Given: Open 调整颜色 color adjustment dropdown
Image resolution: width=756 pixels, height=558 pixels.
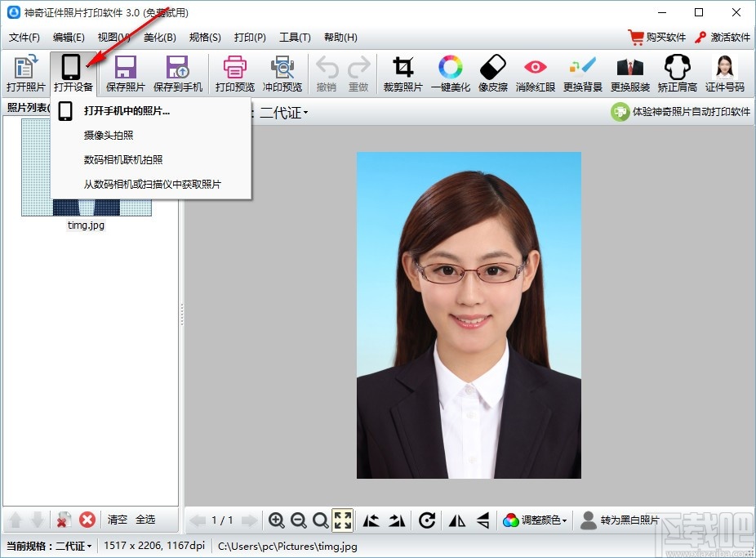Looking at the screenshot, I should tap(536, 520).
